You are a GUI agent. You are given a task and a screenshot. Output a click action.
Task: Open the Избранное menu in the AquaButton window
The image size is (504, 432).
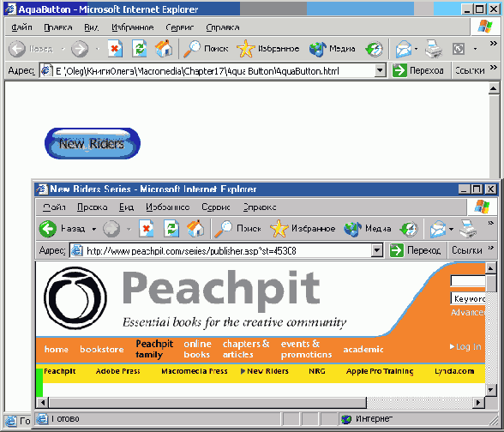click(133, 27)
